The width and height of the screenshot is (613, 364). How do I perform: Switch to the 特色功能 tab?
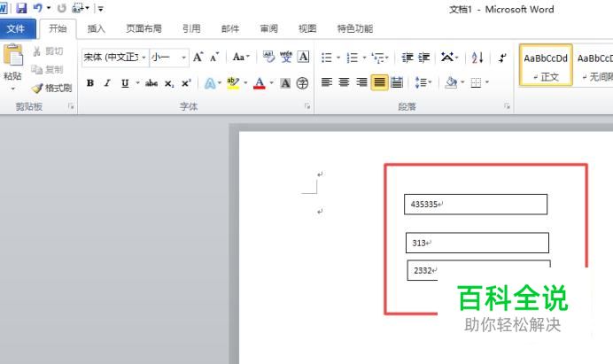pyautogui.click(x=355, y=28)
